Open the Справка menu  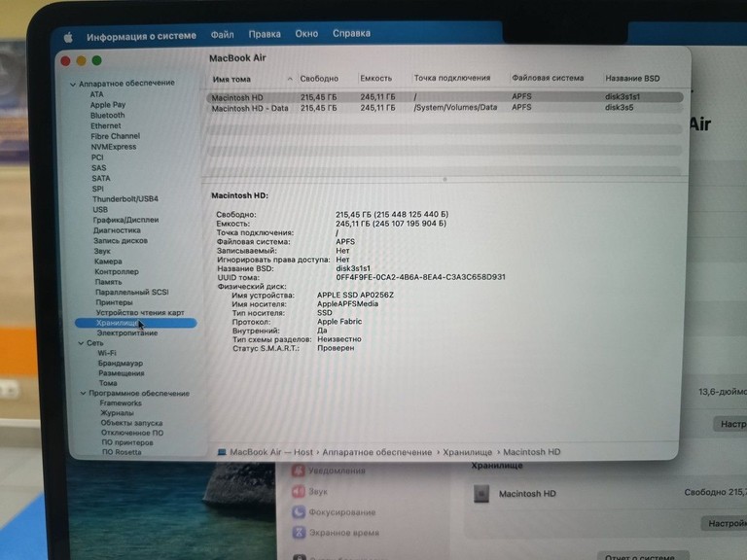(351, 33)
